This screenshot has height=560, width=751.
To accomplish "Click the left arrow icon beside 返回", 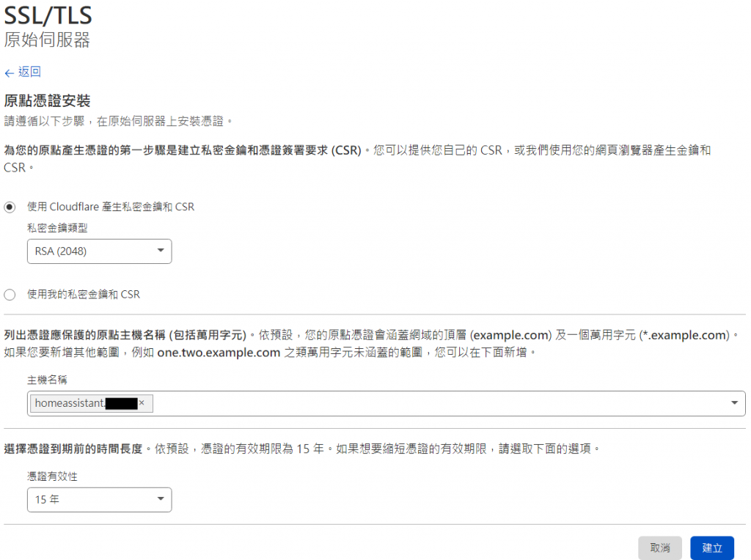I will coord(9,73).
